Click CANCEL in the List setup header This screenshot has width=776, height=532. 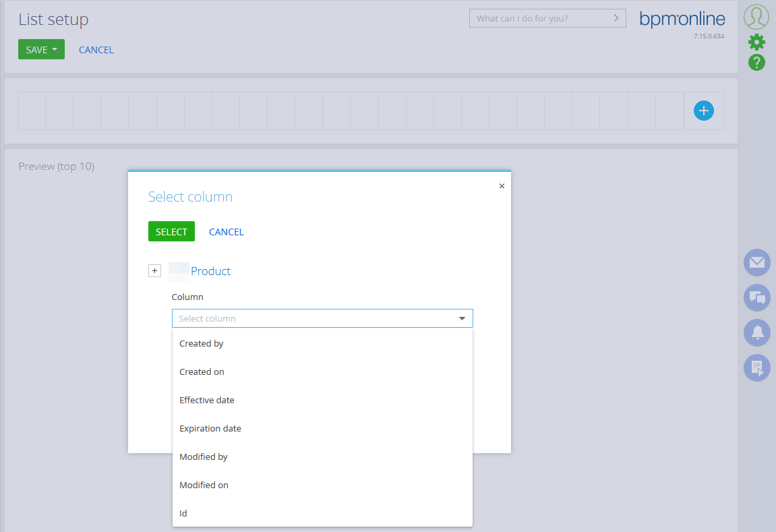click(96, 49)
